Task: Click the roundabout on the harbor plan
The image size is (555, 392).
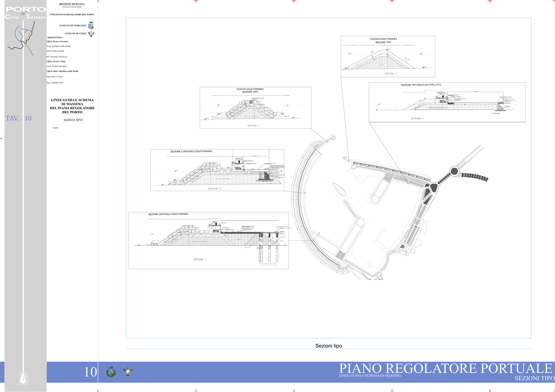Action: (x=454, y=172)
